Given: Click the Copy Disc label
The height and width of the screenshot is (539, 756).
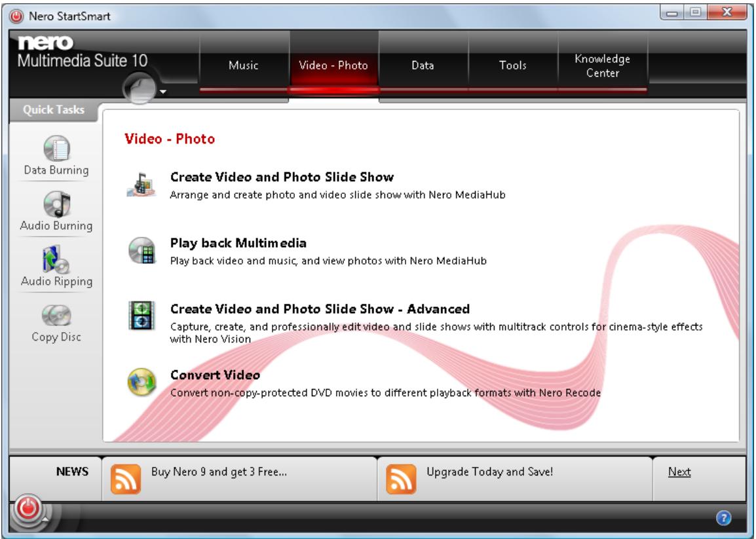Looking at the screenshot, I should [56, 337].
